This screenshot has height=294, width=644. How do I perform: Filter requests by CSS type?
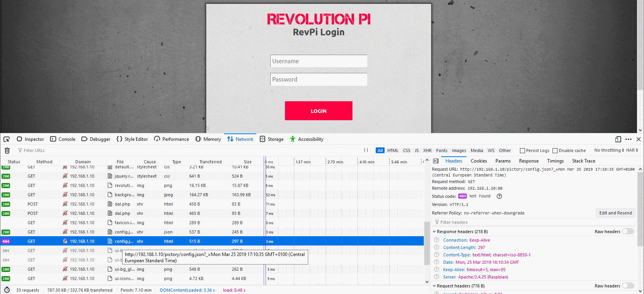click(406, 150)
